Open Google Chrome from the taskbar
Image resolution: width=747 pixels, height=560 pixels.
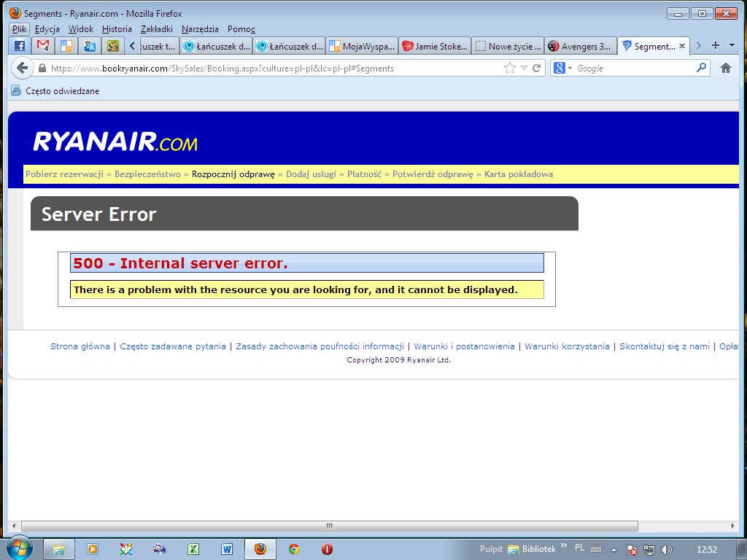click(x=294, y=549)
